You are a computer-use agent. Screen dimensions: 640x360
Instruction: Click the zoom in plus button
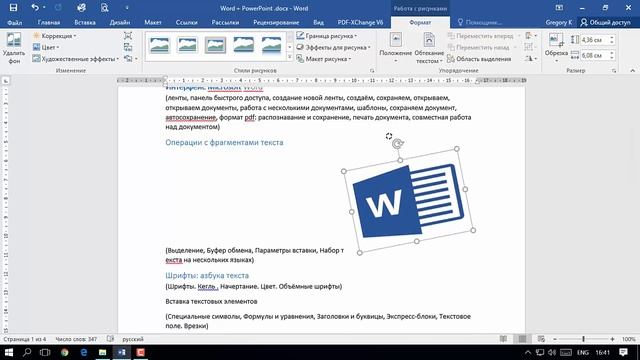click(612, 339)
